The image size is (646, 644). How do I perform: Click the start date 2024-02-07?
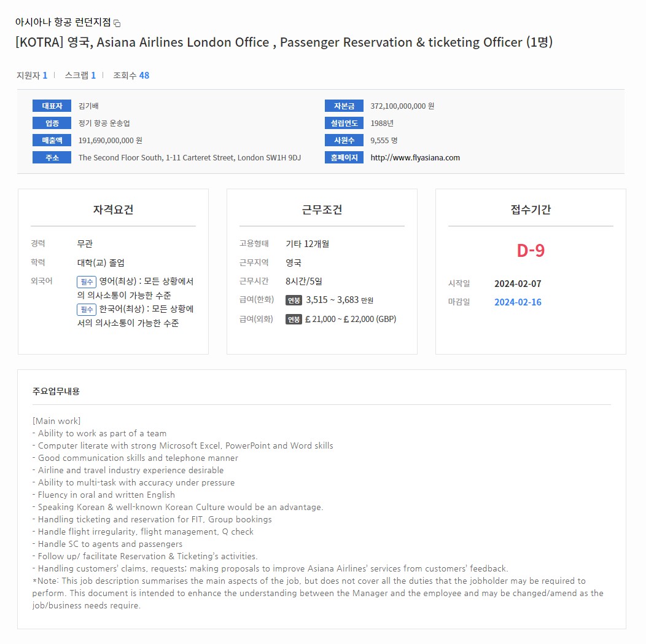pos(518,284)
